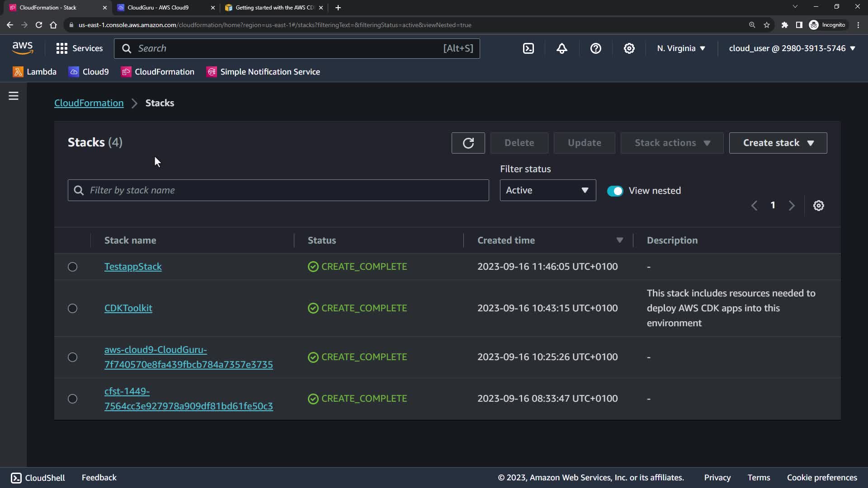Turn off the View nested toggle

615,191
